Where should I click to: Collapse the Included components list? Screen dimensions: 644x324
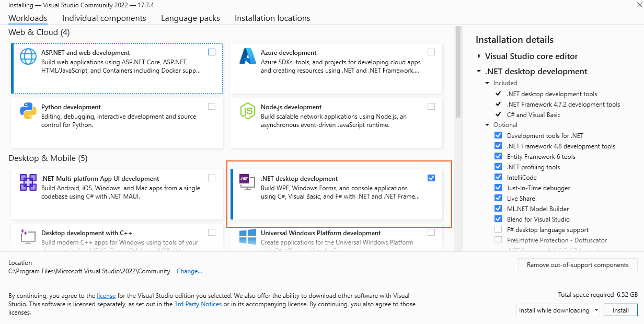487,83
